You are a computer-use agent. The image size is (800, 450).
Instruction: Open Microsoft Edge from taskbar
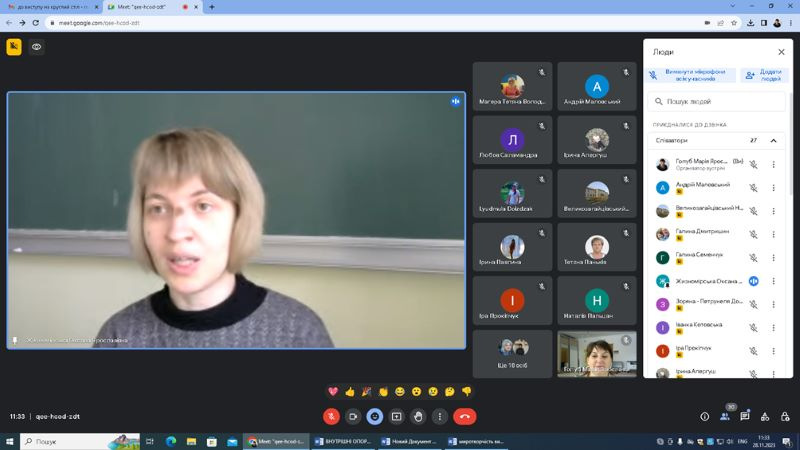coord(171,441)
